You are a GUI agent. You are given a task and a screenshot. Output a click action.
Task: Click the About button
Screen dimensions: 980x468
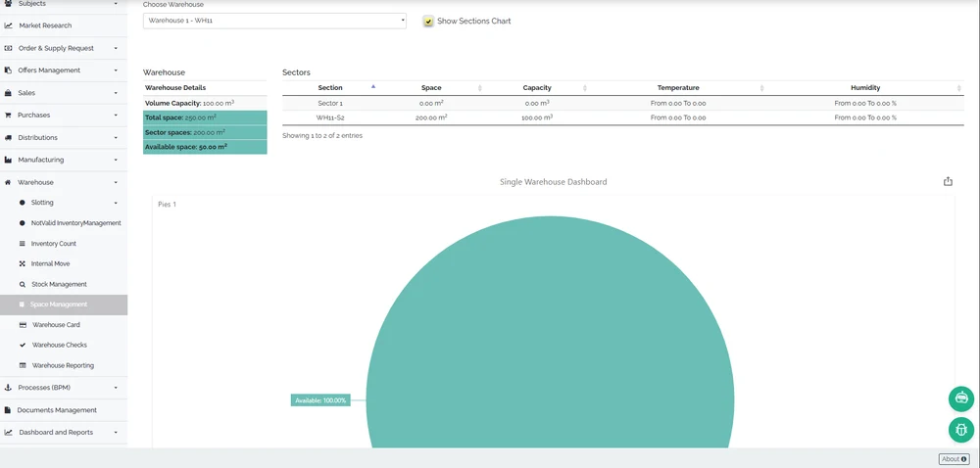954,459
